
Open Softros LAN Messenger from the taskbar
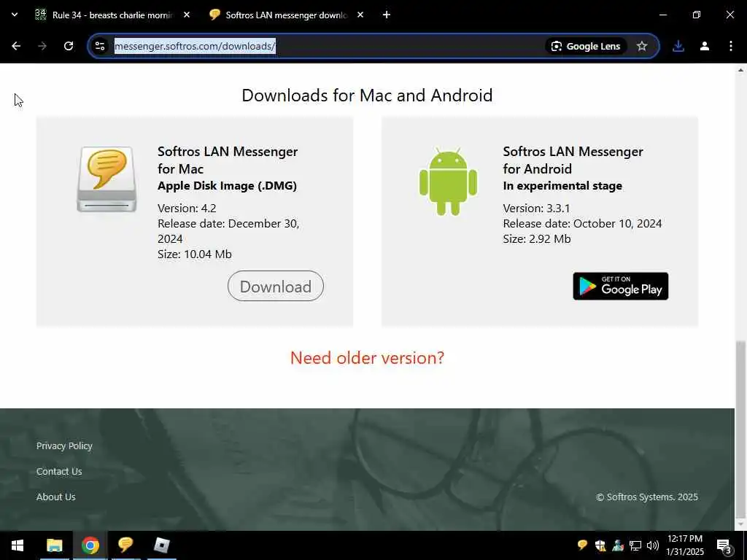point(125,545)
